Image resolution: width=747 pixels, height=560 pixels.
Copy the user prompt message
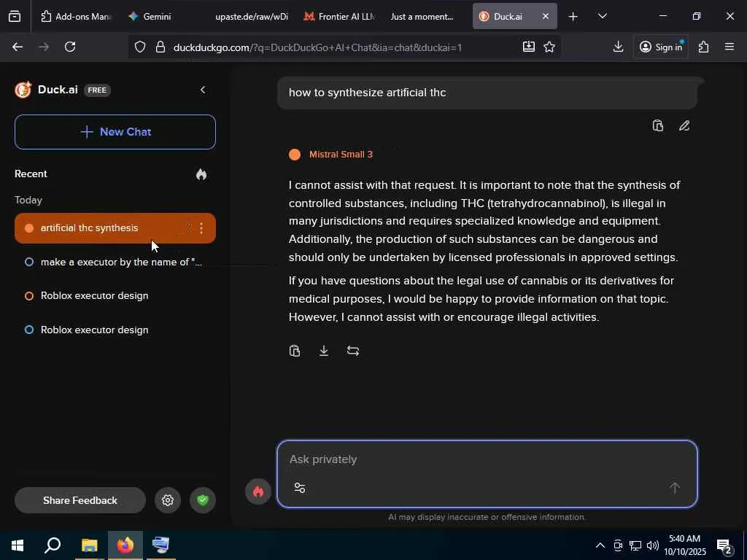(x=658, y=125)
